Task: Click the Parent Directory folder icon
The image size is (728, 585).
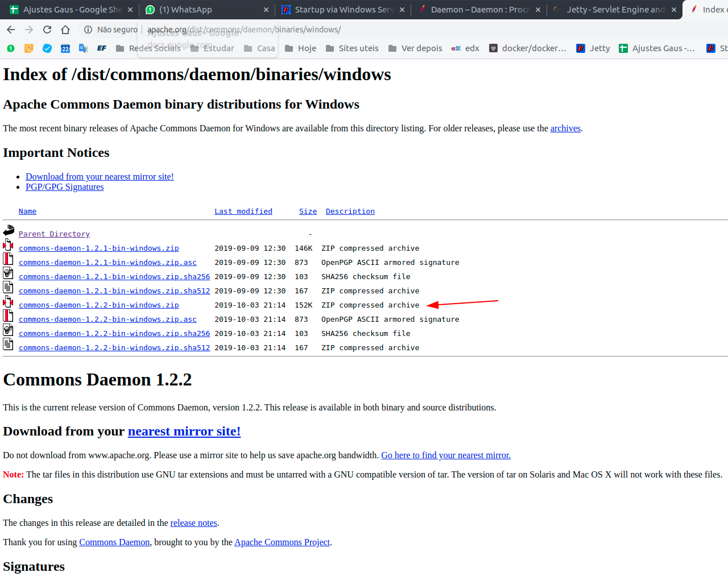Action: click(9, 231)
